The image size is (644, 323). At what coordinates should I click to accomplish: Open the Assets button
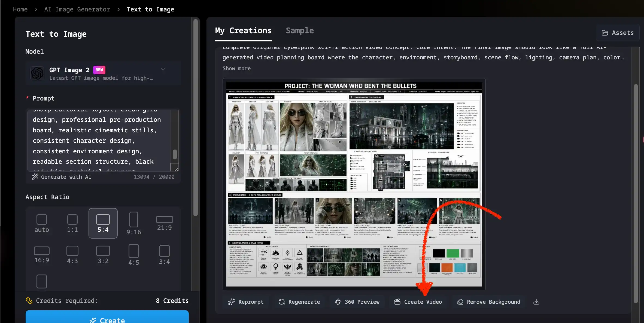click(617, 33)
